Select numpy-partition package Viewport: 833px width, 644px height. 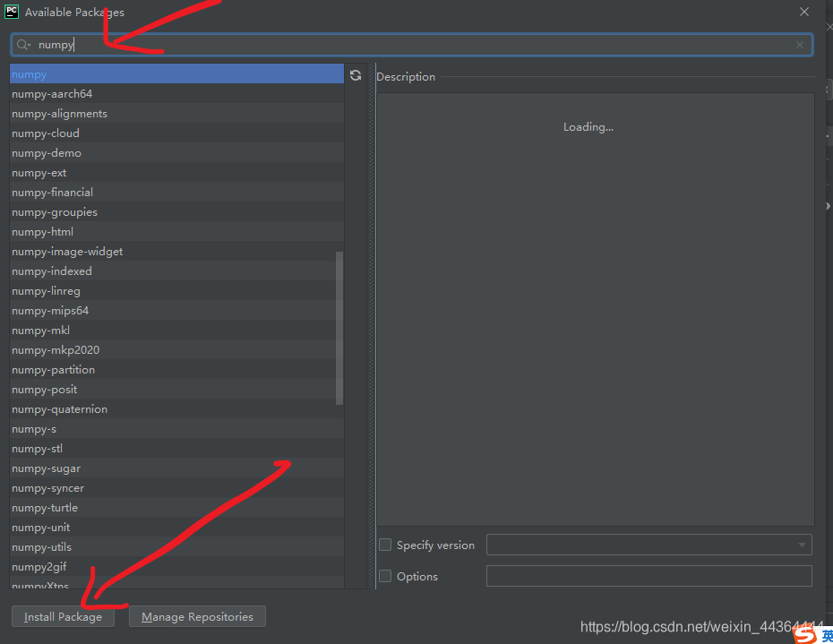[x=177, y=369]
